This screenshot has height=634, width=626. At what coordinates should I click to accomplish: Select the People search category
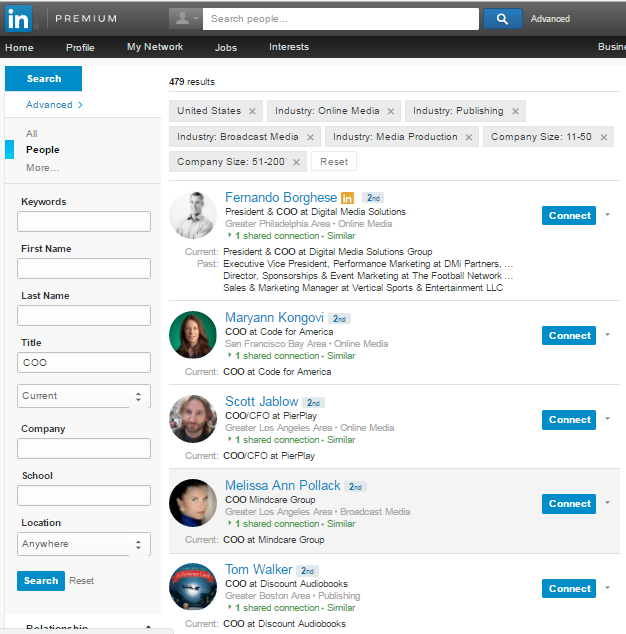coord(42,150)
